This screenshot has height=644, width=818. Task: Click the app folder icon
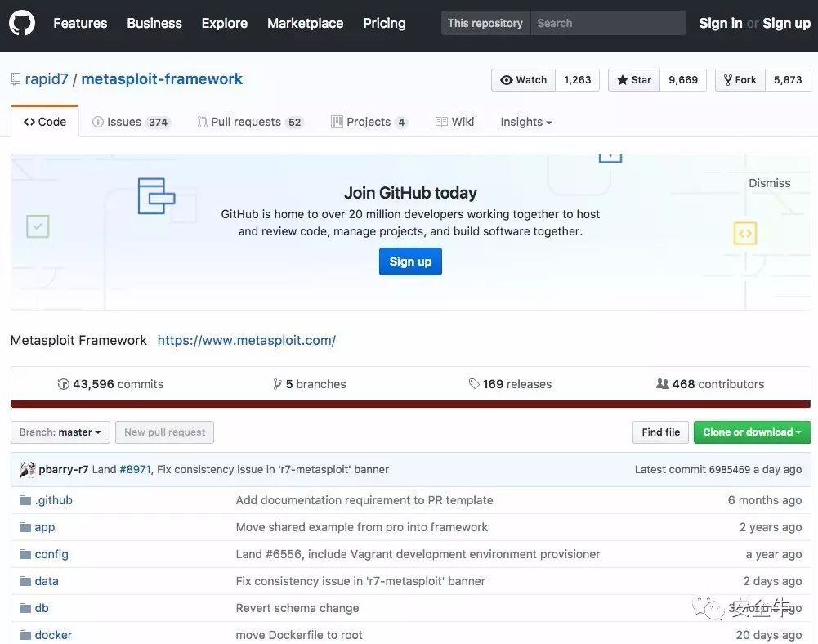point(25,527)
